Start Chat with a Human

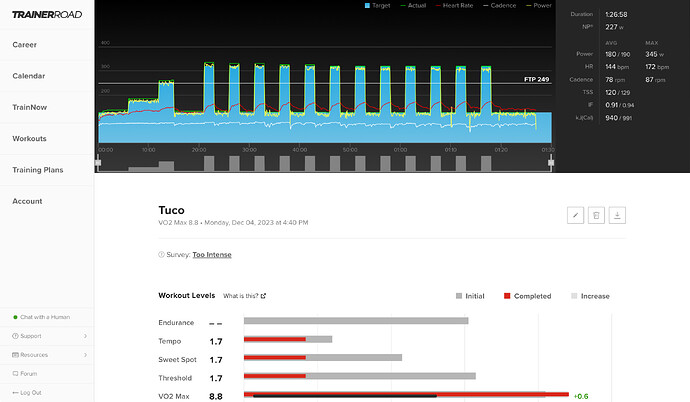[x=44, y=317]
